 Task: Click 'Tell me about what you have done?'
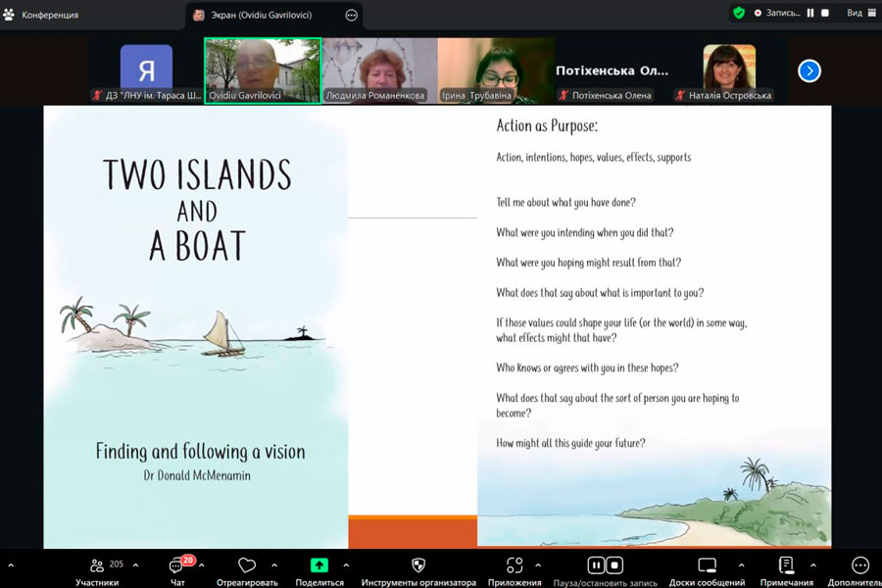coord(565,203)
